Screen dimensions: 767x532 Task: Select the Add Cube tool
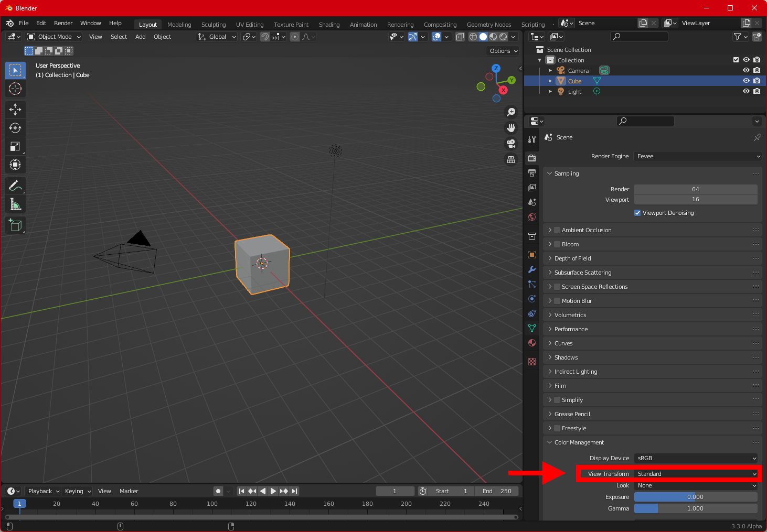point(15,225)
